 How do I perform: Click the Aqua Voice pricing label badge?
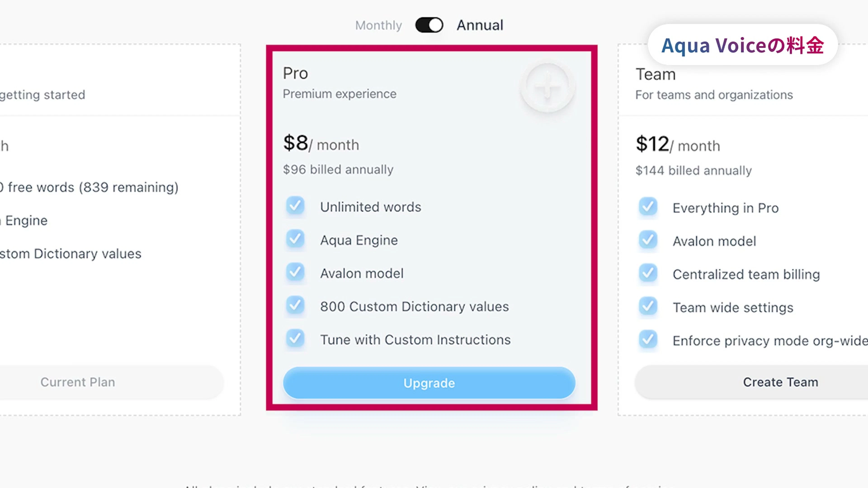coord(742,45)
